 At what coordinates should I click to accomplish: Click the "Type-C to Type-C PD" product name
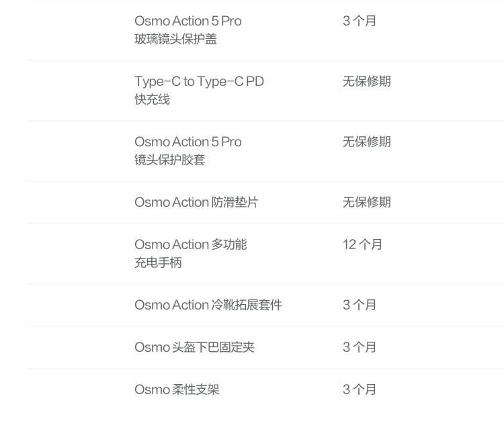(x=199, y=82)
